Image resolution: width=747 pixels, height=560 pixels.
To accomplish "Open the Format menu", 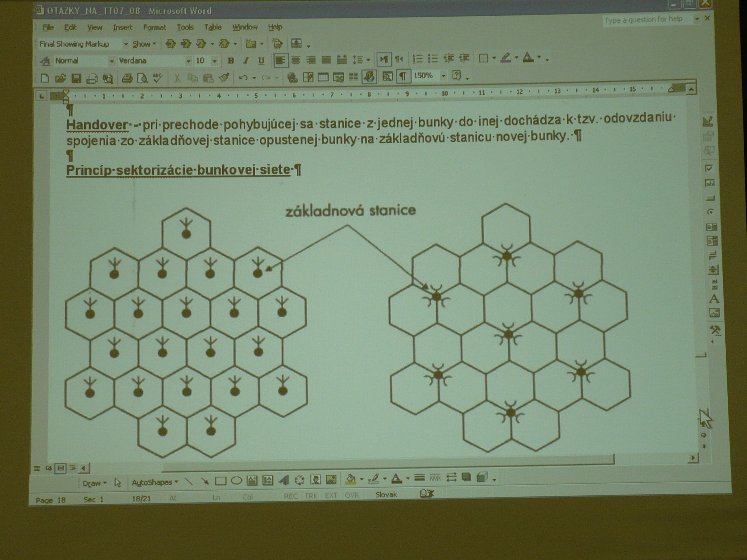I will point(154,27).
